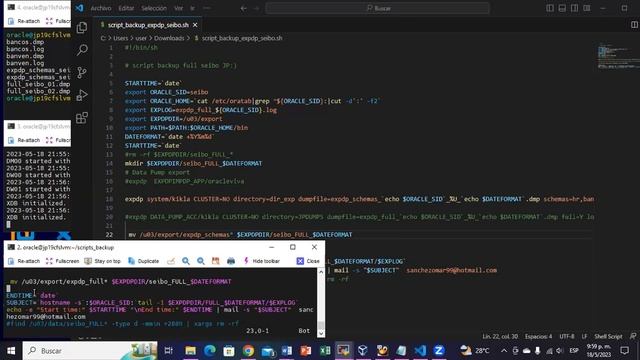
Task: Toggle secondary sidebar layout icon
Action: (575, 8)
